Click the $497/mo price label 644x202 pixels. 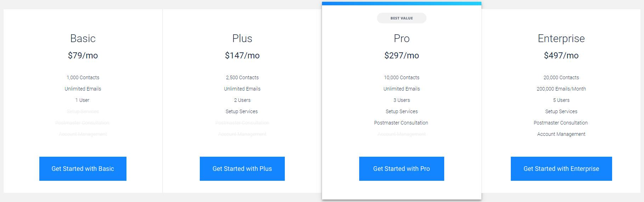[x=561, y=56]
